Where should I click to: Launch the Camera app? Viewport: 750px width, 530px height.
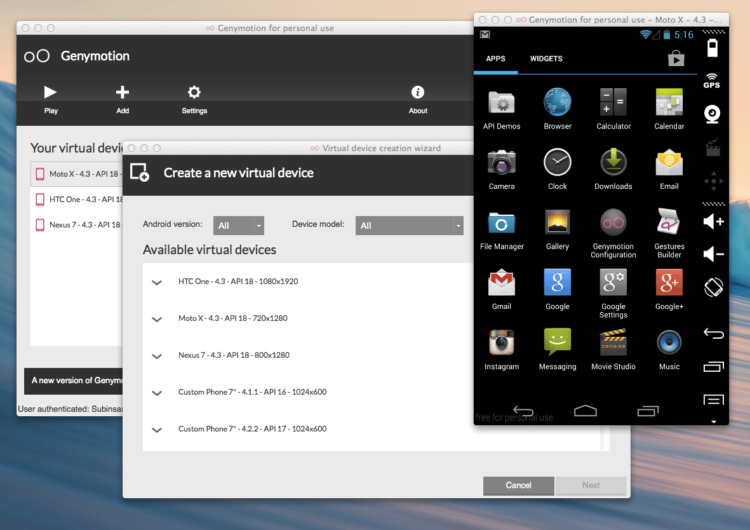(501, 169)
